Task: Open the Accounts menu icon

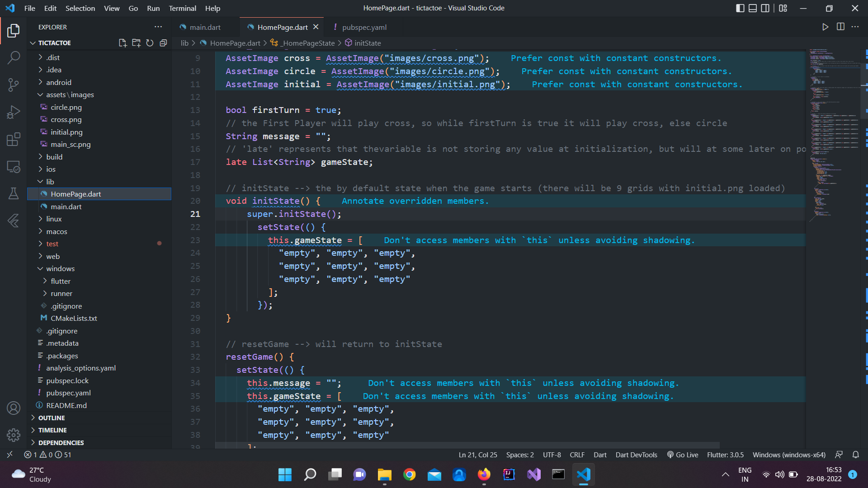Action: click(14, 408)
